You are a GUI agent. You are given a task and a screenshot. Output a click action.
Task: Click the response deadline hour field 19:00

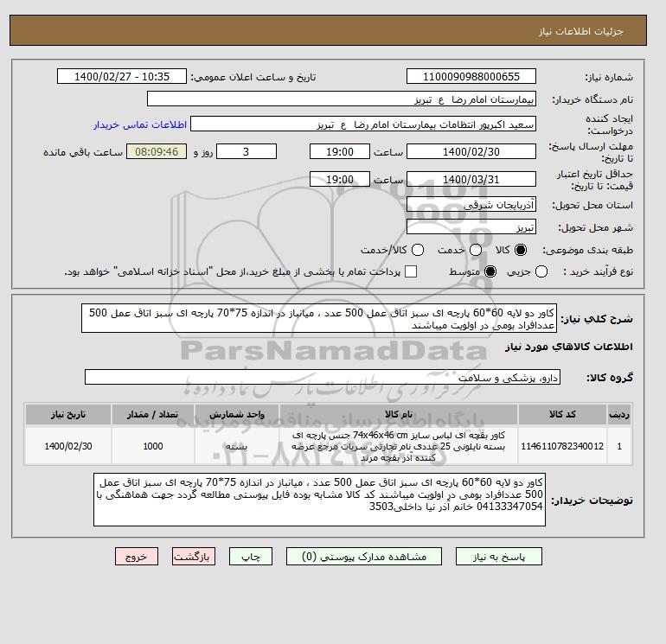[x=340, y=151]
